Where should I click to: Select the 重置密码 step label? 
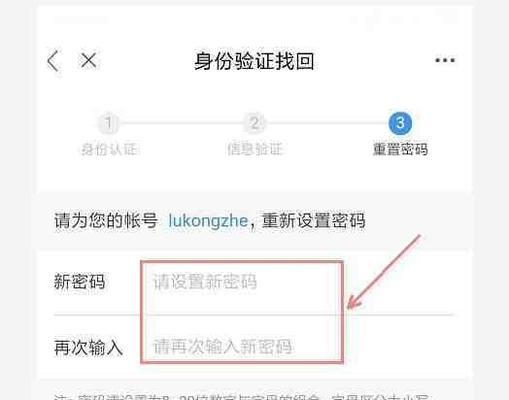coord(400,149)
